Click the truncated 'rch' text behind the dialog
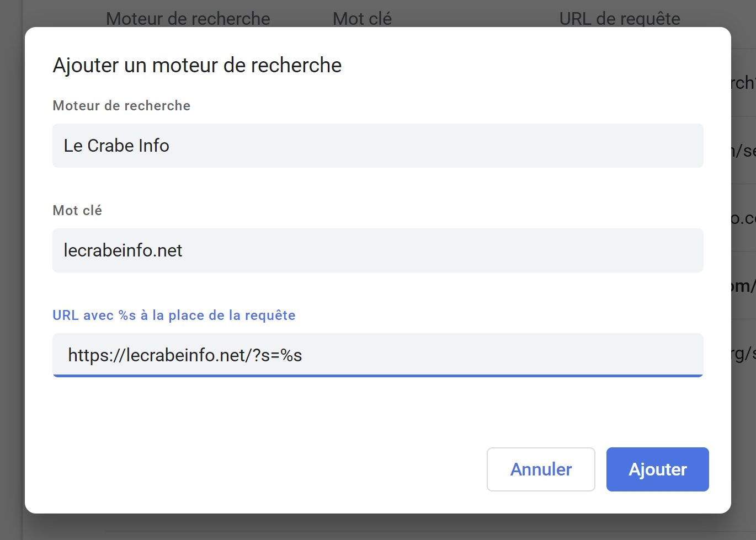Viewport: 756px width, 540px height. [743, 83]
